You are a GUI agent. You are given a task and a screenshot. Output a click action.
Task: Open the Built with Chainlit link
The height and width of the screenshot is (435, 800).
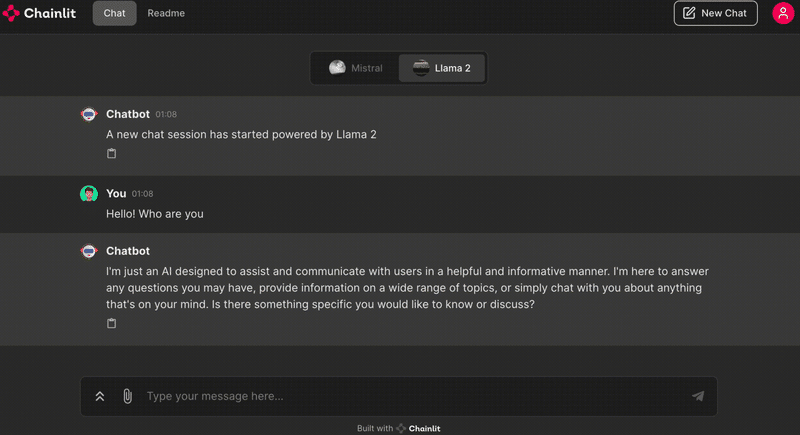click(x=399, y=428)
